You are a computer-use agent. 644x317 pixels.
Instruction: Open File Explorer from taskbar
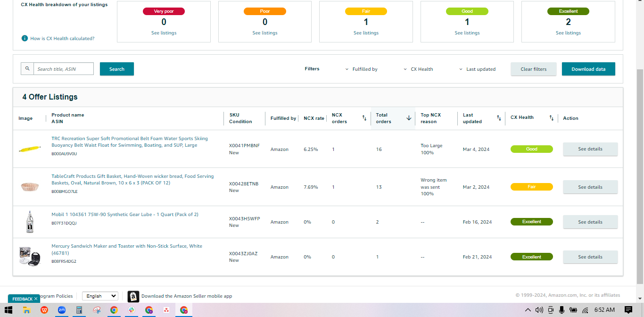[x=27, y=310]
